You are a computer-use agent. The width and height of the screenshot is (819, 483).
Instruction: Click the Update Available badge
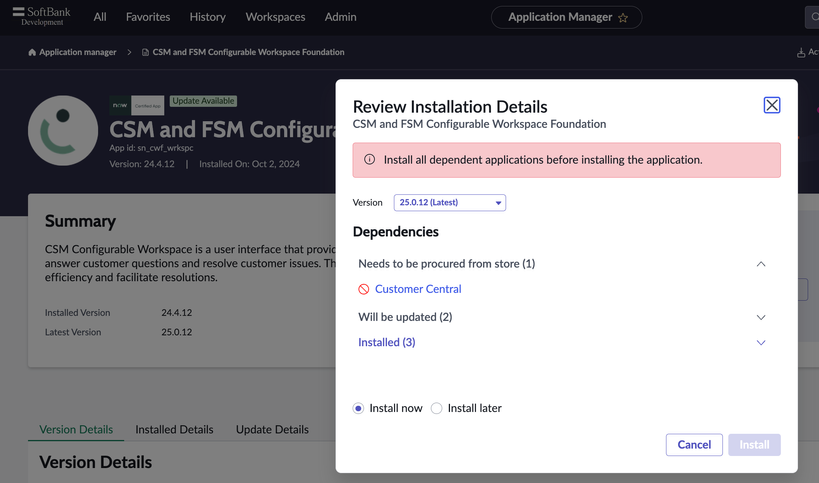pyautogui.click(x=203, y=101)
